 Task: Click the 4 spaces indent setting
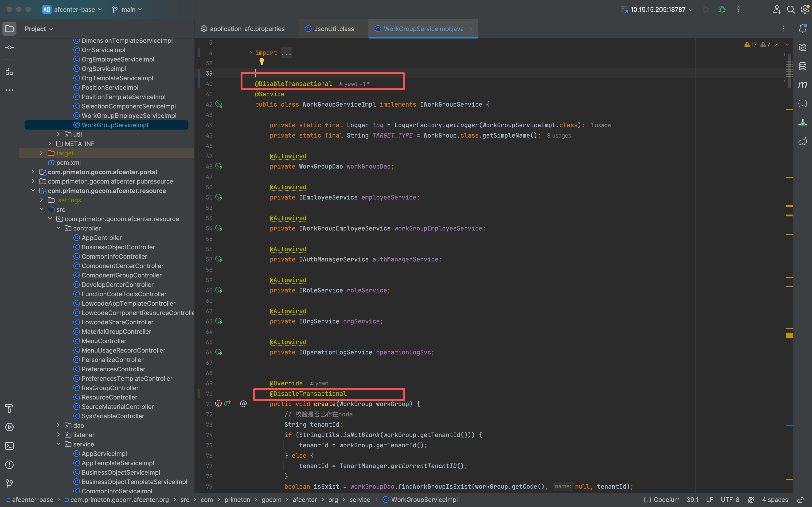click(775, 500)
